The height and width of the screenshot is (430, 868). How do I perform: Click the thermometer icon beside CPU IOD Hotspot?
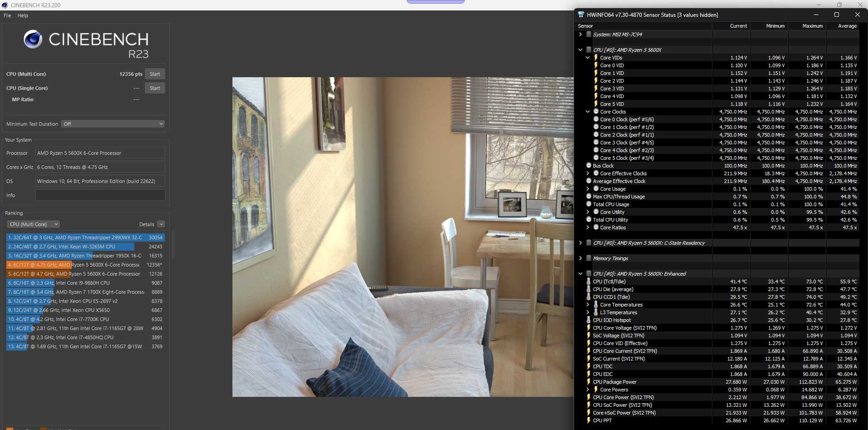pos(589,320)
